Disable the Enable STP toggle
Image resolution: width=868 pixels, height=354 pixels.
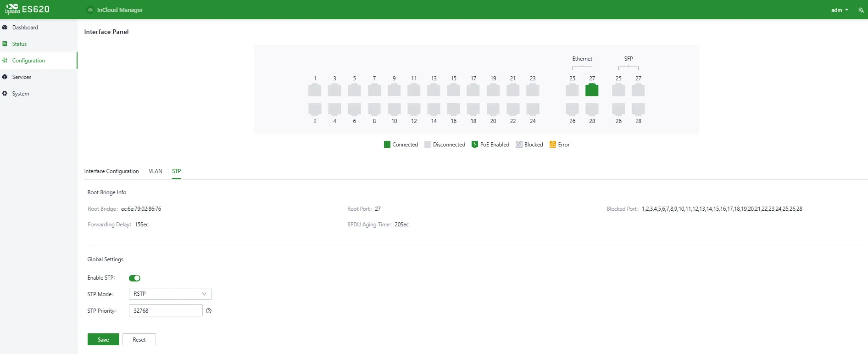click(x=134, y=278)
